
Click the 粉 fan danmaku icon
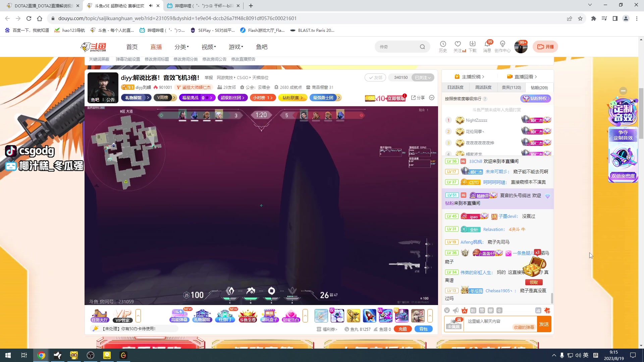tap(473, 310)
